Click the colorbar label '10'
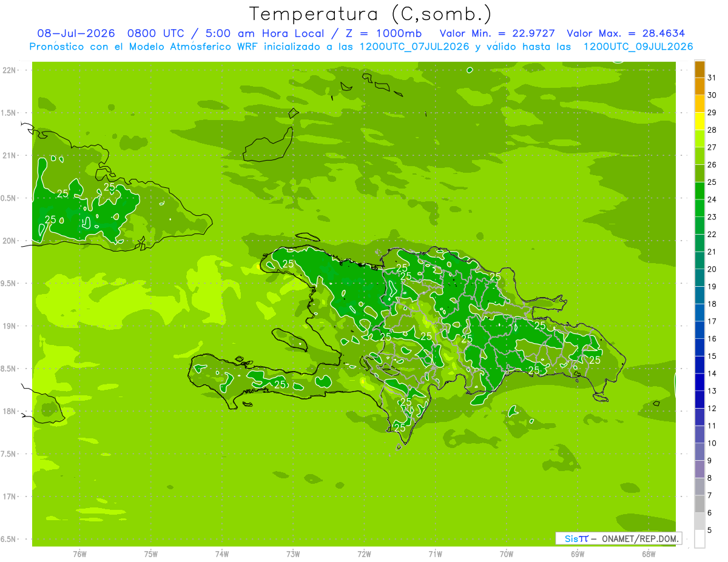 point(712,443)
